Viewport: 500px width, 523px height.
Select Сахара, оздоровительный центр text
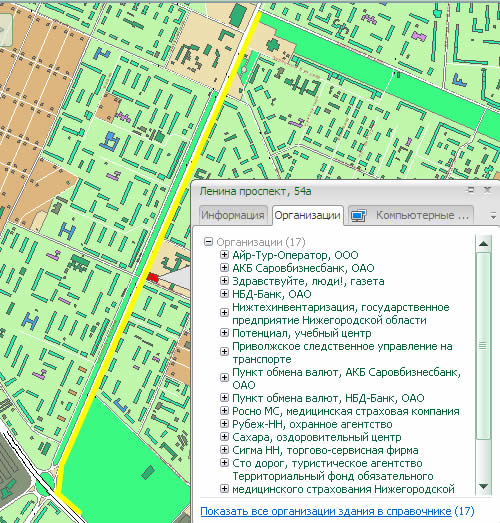click(x=317, y=437)
